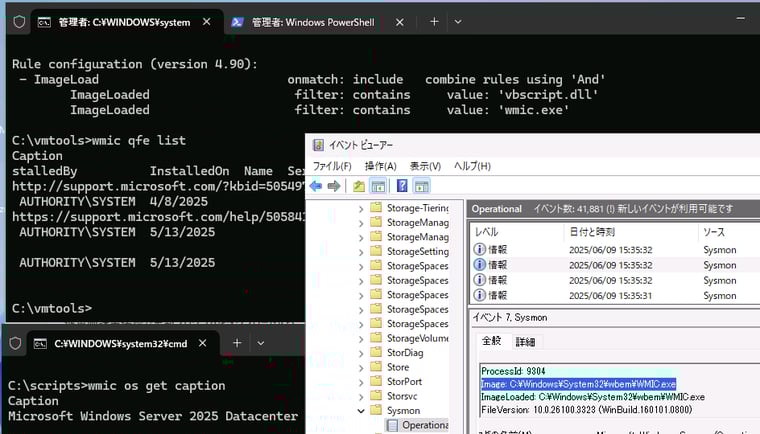This screenshot has height=434, width=760.
Task: Close the 管理者: C:¥WINDOWS¥system tab
Action: [x=206, y=22]
